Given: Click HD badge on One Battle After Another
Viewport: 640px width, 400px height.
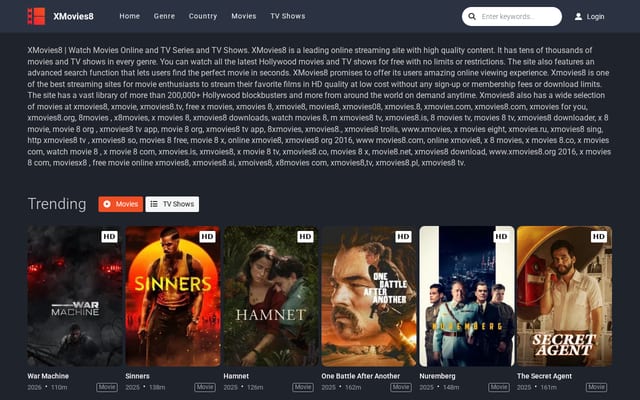Looking at the screenshot, I should tap(403, 236).
